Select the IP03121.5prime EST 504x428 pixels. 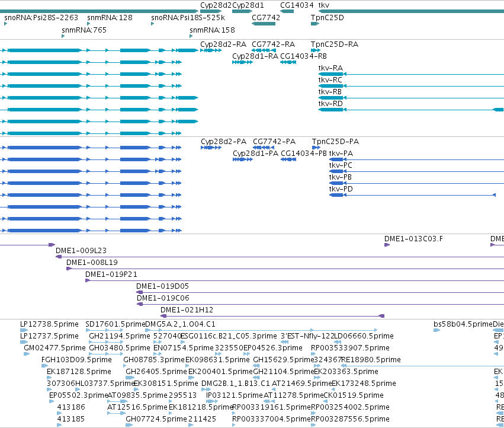(x=235, y=395)
